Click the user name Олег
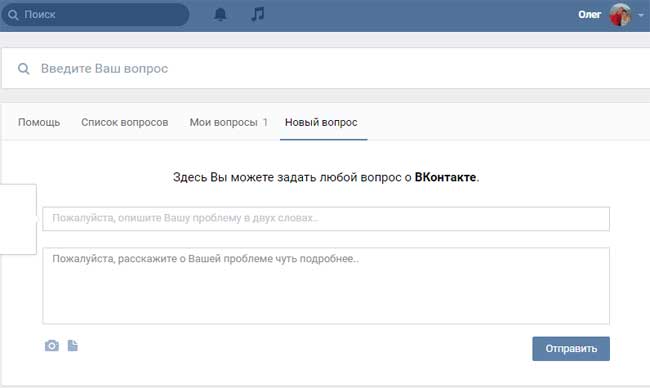Screen dimensions: 650x388 click(589, 15)
